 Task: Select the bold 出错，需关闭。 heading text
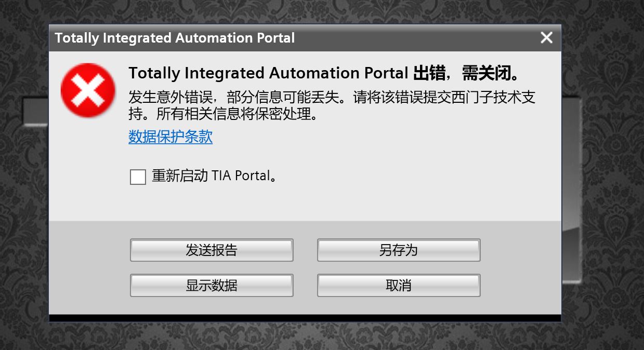click(x=467, y=73)
